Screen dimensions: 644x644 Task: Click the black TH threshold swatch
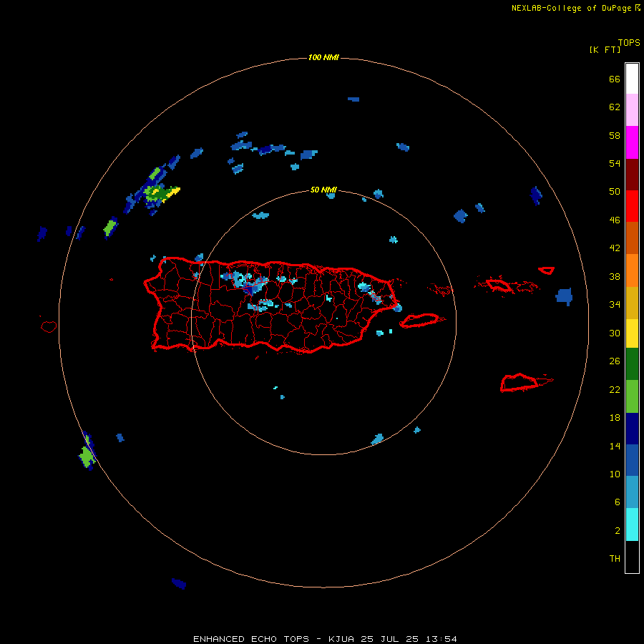point(632,557)
